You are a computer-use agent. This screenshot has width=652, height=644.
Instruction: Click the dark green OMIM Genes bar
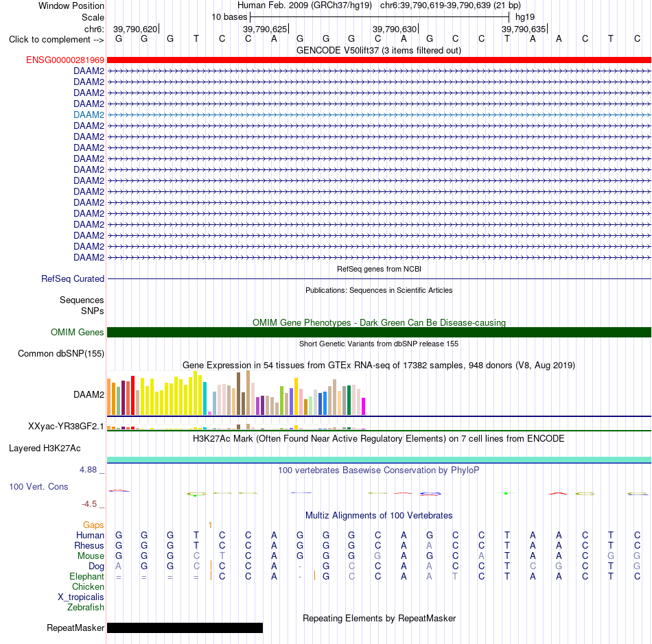tap(379, 333)
